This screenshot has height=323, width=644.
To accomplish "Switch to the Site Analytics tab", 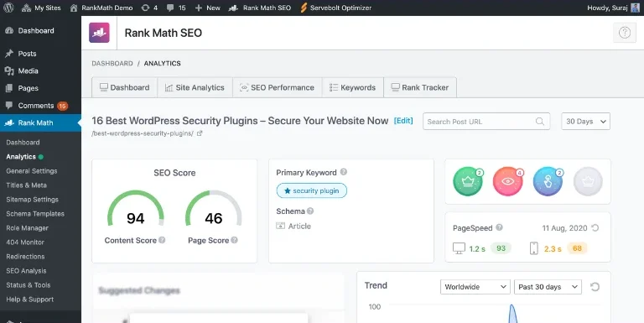I will coord(195,87).
